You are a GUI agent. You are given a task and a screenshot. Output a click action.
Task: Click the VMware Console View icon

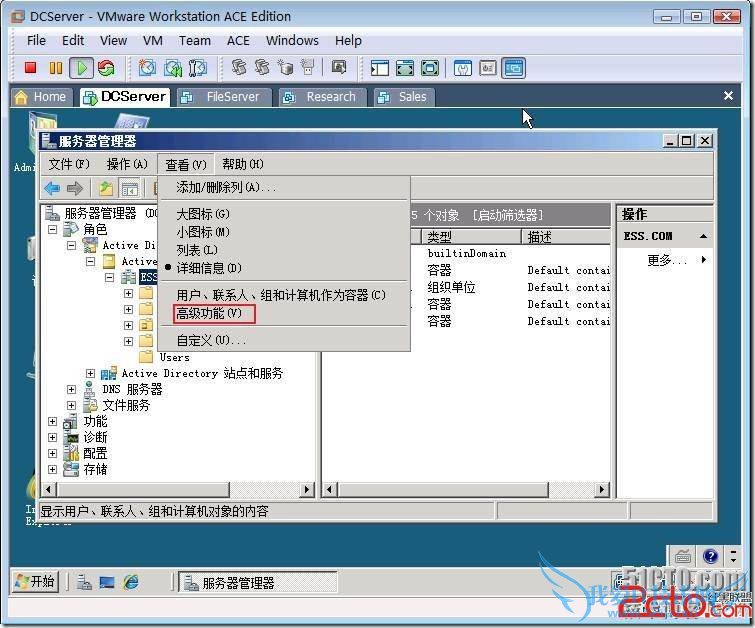point(513,68)
